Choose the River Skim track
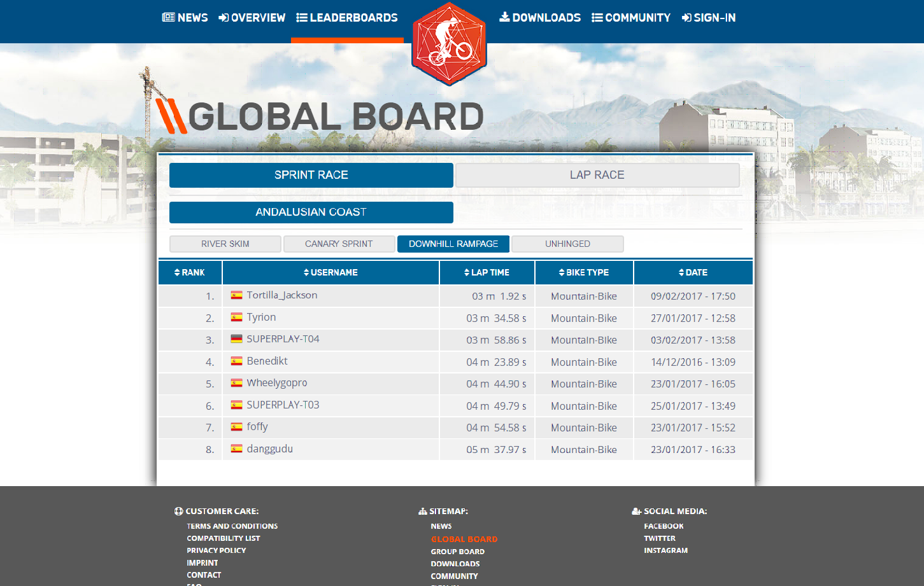Screen dimensions: 924x586 tap(225, 244)
